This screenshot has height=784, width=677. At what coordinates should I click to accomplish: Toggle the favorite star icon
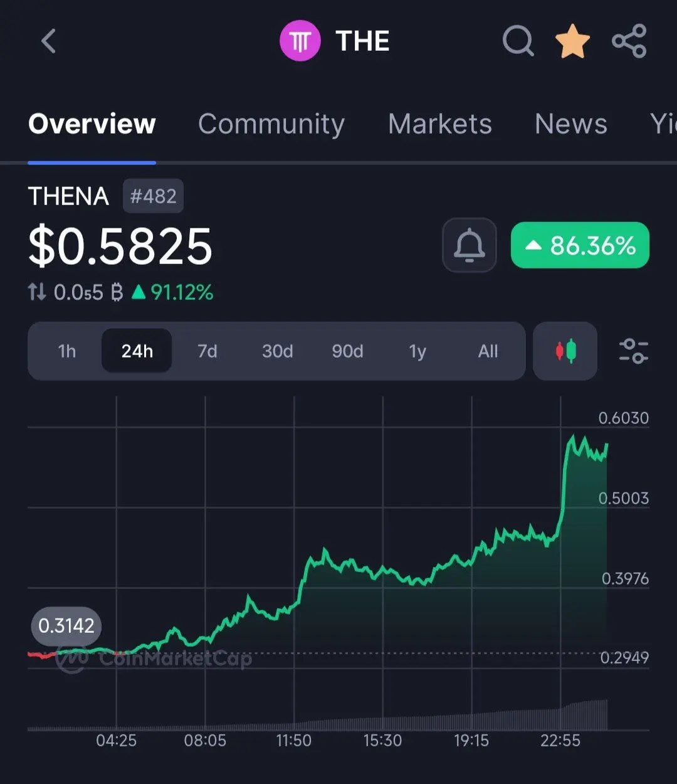pos(572,41)
